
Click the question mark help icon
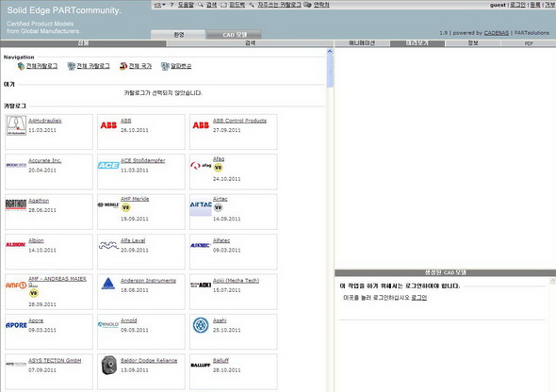tap(172, 5)
